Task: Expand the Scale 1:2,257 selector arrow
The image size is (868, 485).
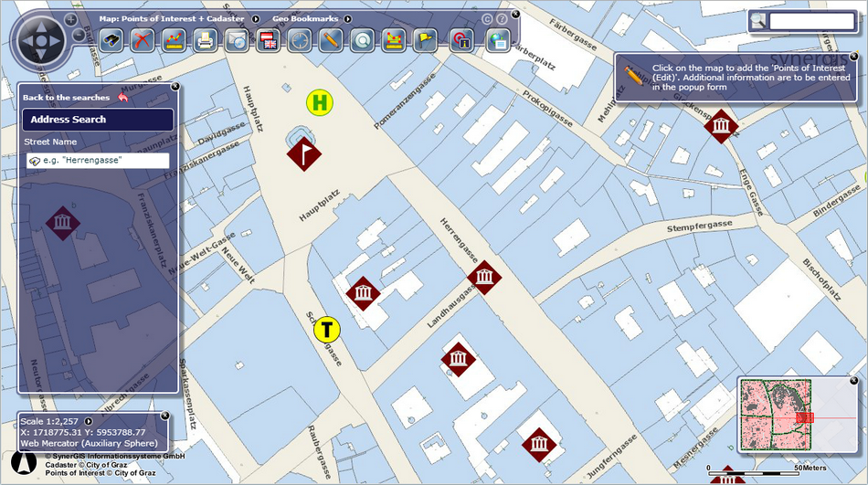Action: point(88,421)
